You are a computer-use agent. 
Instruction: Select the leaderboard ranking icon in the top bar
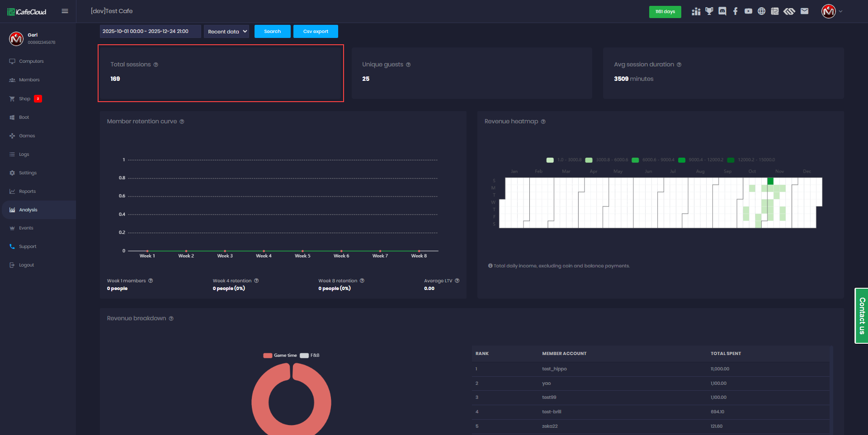696,11
